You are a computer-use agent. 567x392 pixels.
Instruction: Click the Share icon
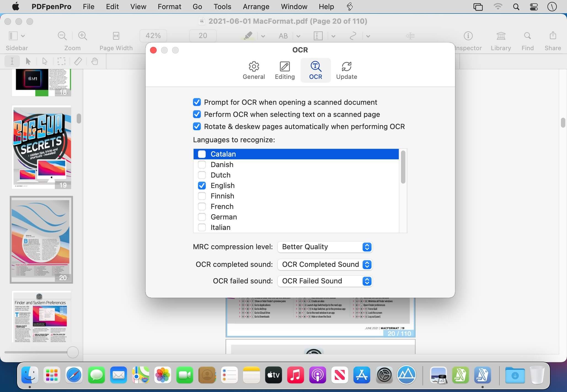[x=553, y=36]
